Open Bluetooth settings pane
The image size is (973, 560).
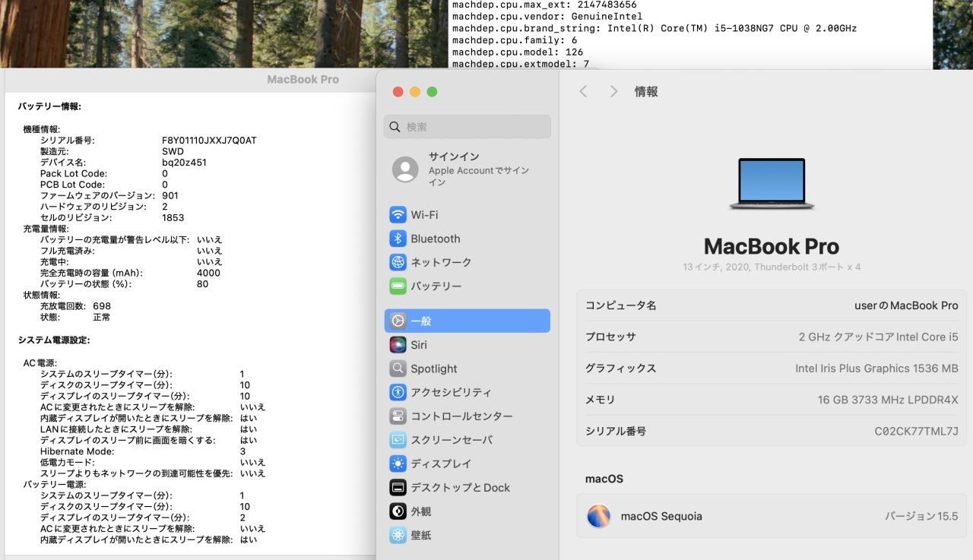(435, 239)
